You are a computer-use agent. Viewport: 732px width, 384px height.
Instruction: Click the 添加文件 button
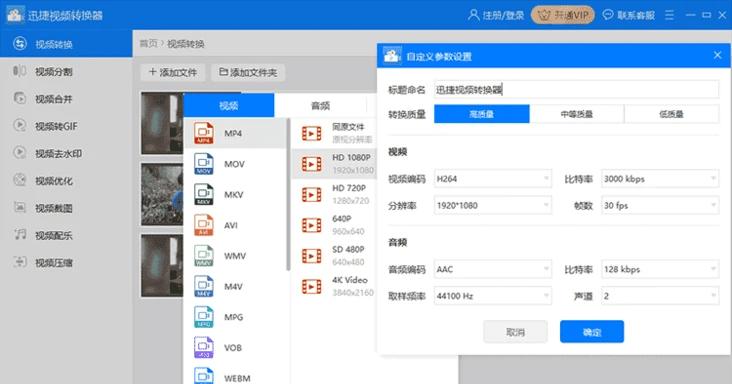[x=173, y=72]
